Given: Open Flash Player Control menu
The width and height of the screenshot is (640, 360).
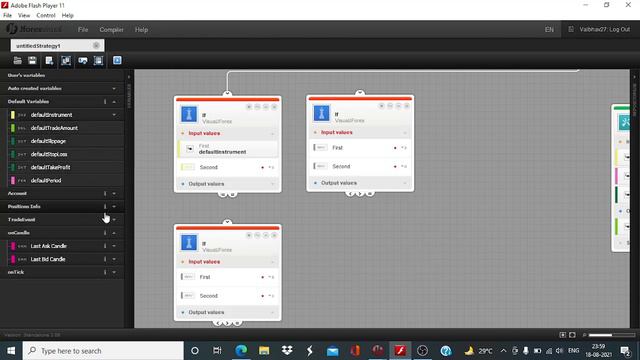Looking at the screenshot, I should (x=46, y=15).
